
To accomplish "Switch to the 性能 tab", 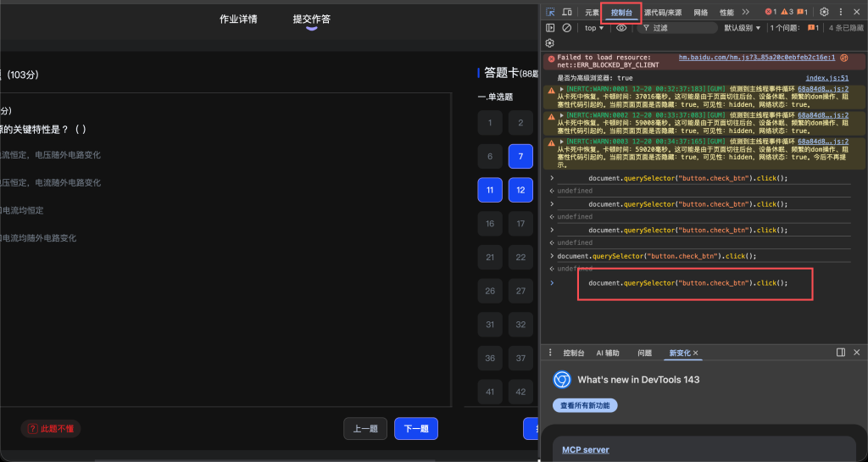I will click(x=726, y=12).
